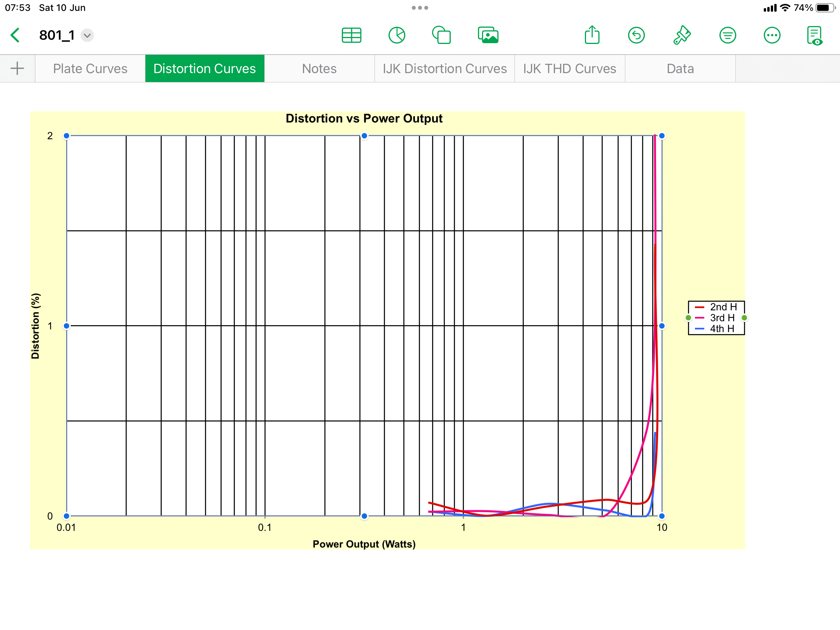
Task: Open the Format paintbrush panel
Action: (x=682, y=35)
